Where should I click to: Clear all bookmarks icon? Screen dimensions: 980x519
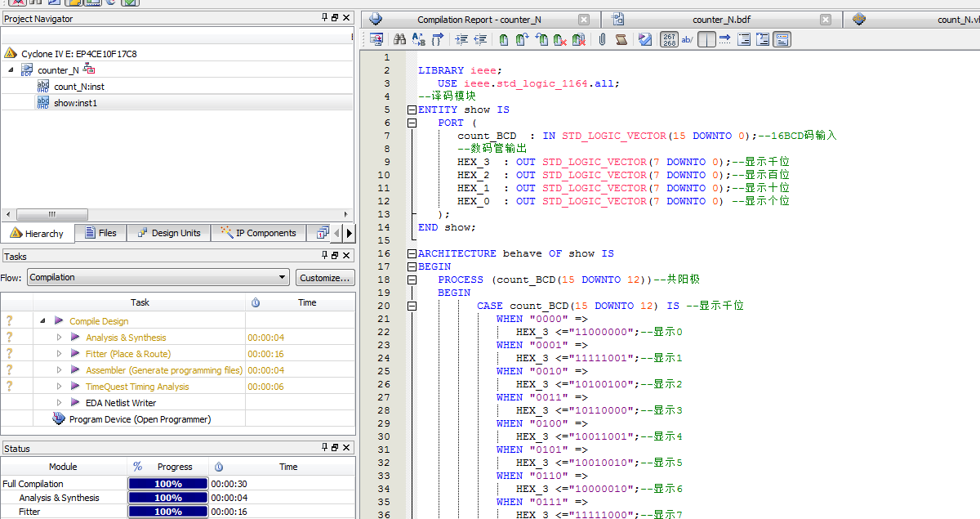[579, 38]
